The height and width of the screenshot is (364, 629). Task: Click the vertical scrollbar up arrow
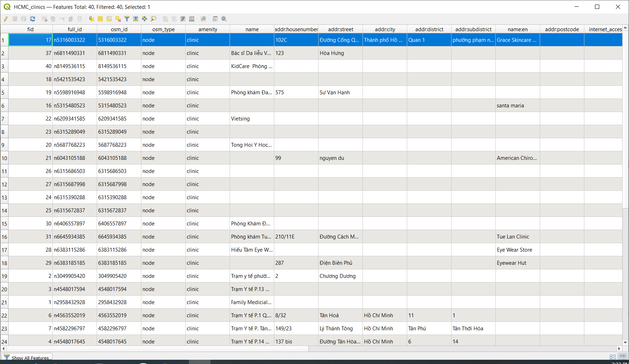[625, 28]
